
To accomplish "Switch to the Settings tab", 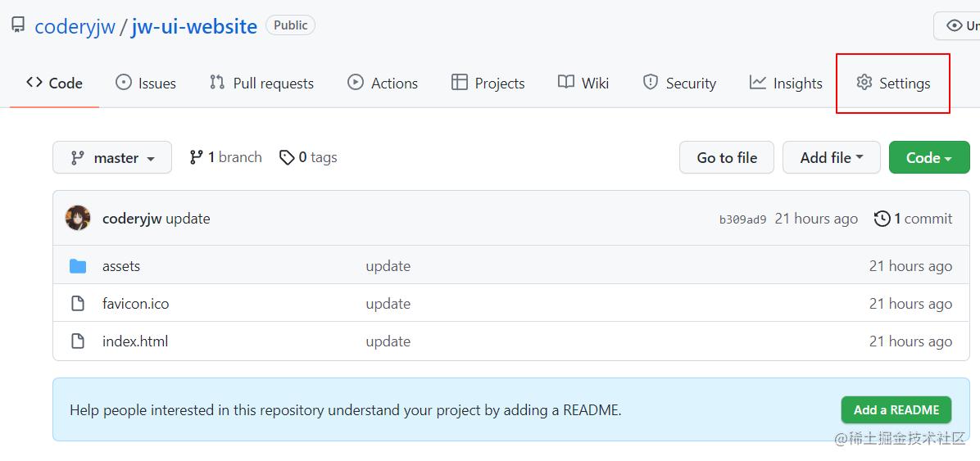I will click(893, 84).
